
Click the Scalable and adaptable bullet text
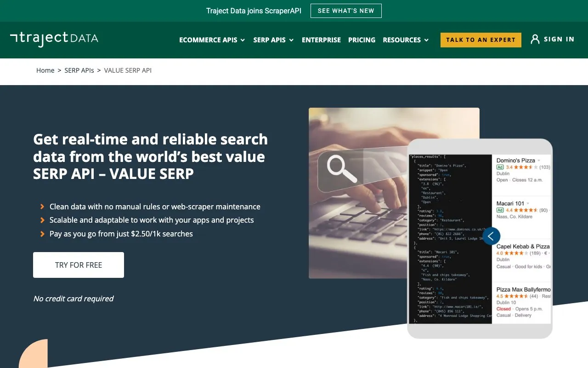tap(152, 220)
